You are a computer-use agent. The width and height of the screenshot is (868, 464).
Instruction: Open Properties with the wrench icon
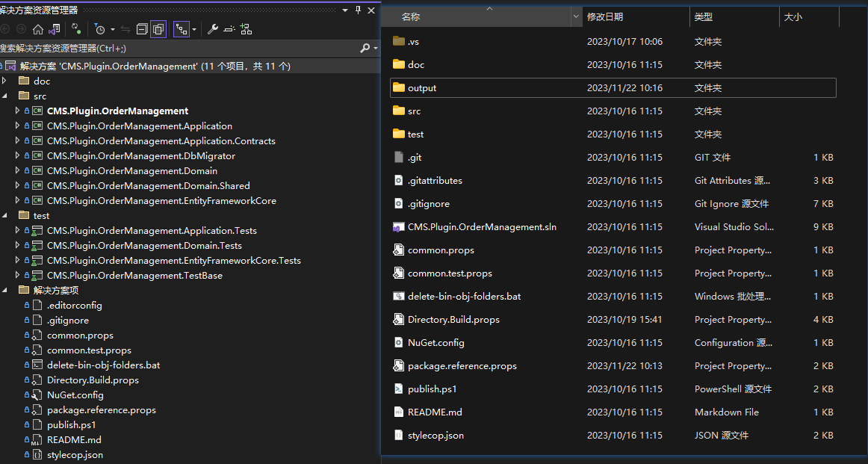tap(212, 29)
